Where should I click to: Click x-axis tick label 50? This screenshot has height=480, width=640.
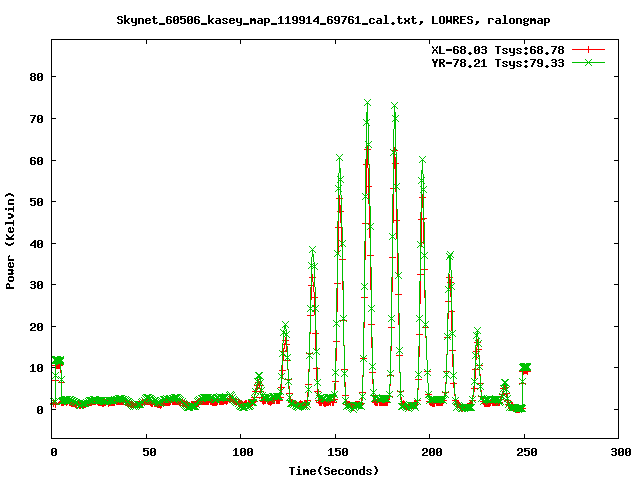tap(149, 452)
